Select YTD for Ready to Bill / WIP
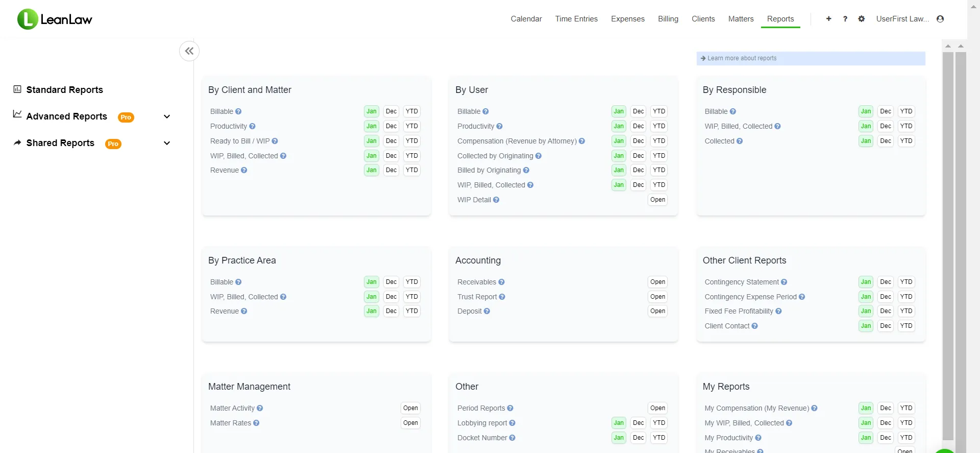This screenshot has width=980, height=453. 412,141
